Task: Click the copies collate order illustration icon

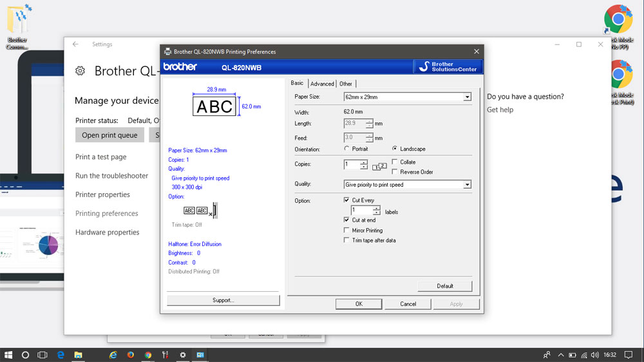Action: pos(379,166)
